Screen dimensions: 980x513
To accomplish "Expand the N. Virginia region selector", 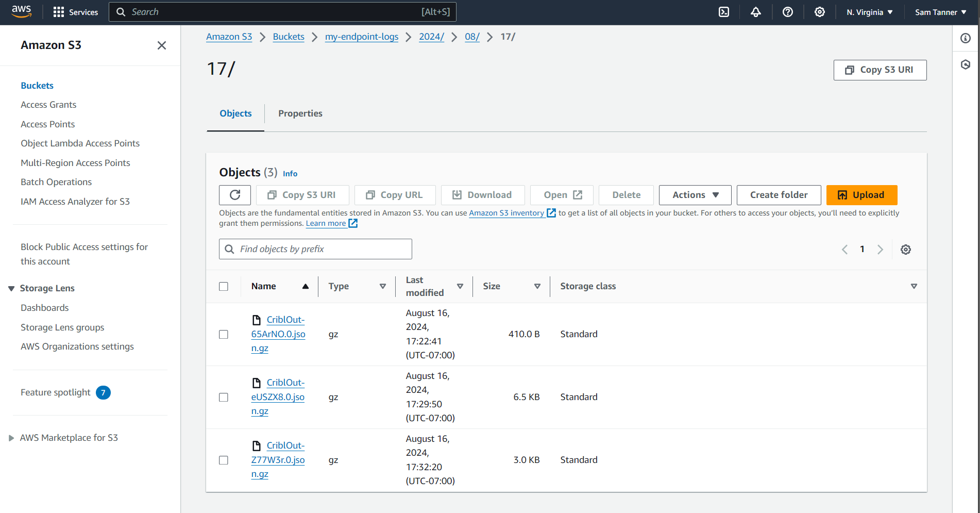I will tap(869, 12).
